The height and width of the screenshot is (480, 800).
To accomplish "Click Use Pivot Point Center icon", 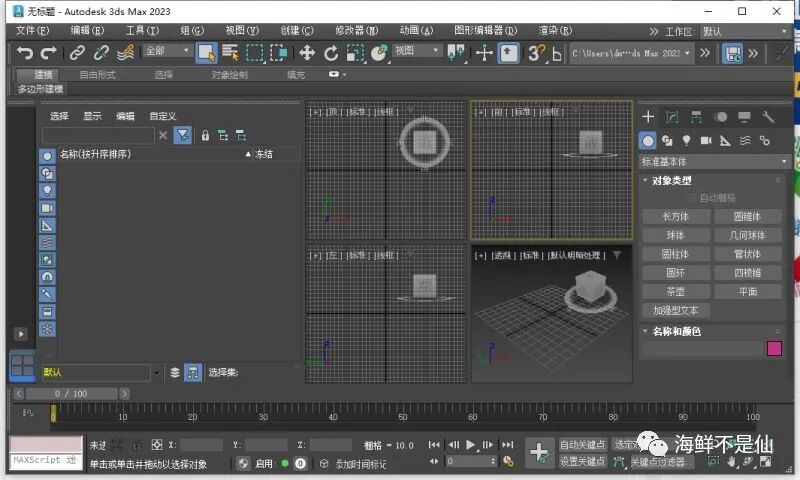I will pyautogui.click(x=456, y=53).
